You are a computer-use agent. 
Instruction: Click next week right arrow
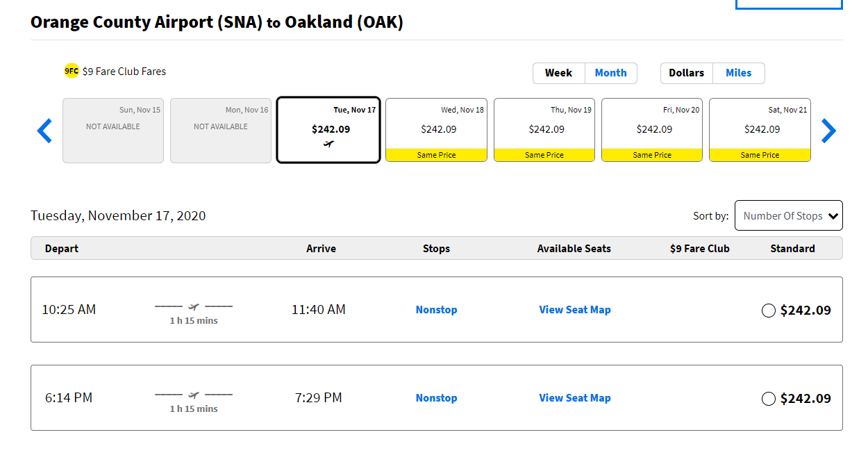[828, 131]
